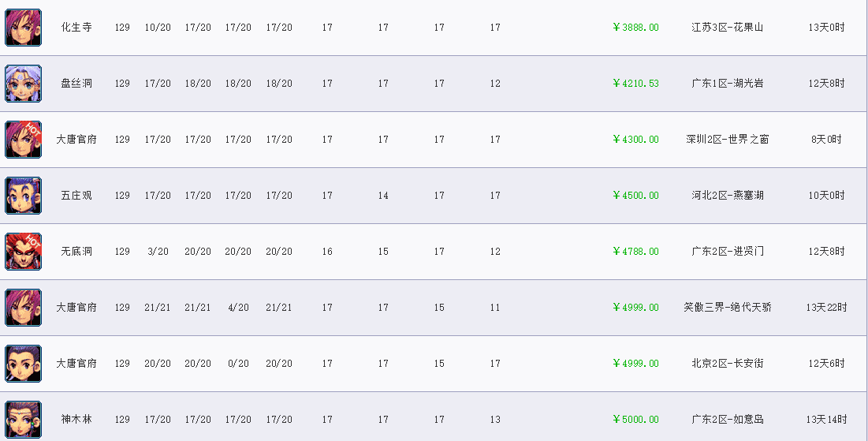868x441 pixels.
Task: Open the 五庄观 character avatar
Action: coord(23,195)
